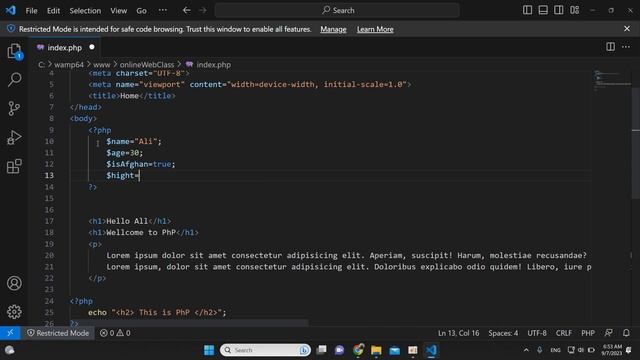The height and width of the screenshot is (360, 640).
Task: Toggle the secondary side bar layout icon
Action: 559,10
